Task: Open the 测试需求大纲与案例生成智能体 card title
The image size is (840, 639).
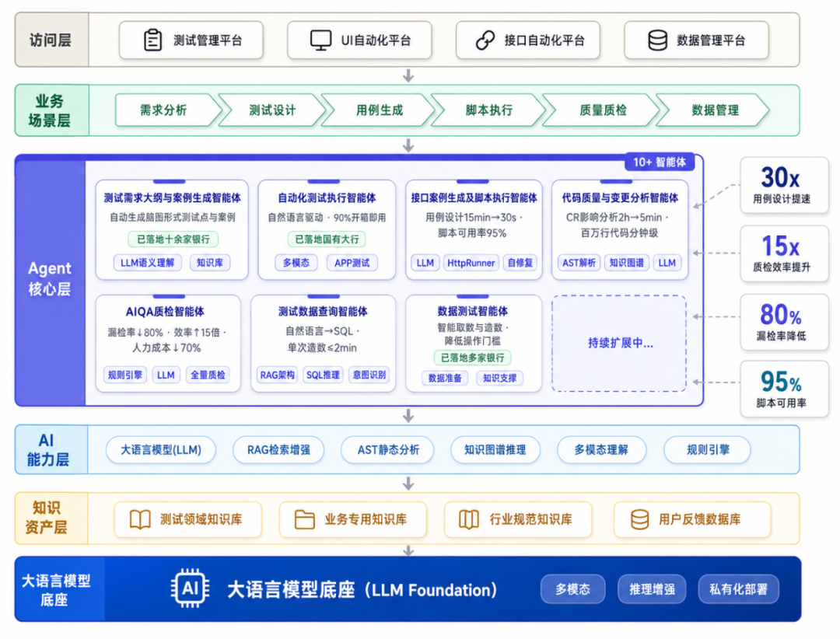Action: (x=172, y=198)
